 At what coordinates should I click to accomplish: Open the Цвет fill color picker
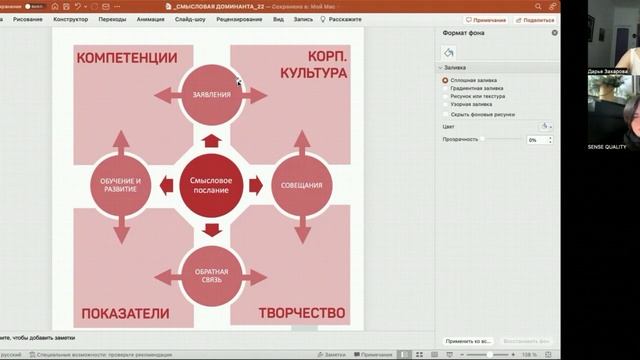tap(547, 127)
